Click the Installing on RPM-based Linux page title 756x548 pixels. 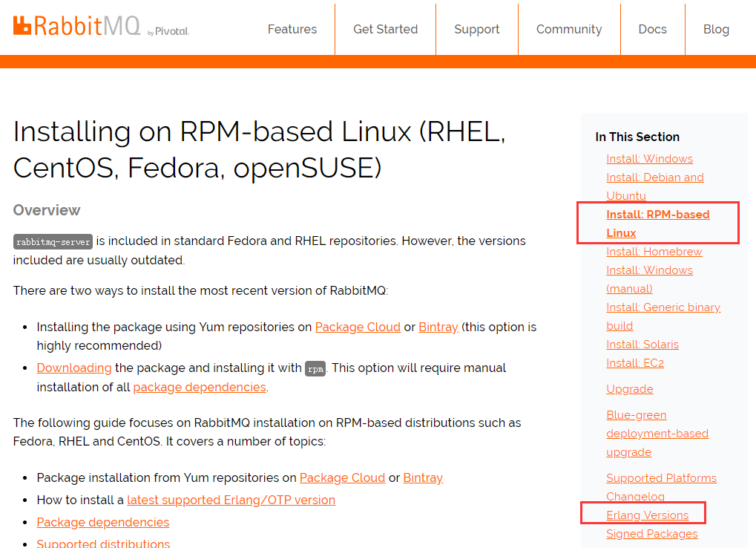[x=260, y=149]
